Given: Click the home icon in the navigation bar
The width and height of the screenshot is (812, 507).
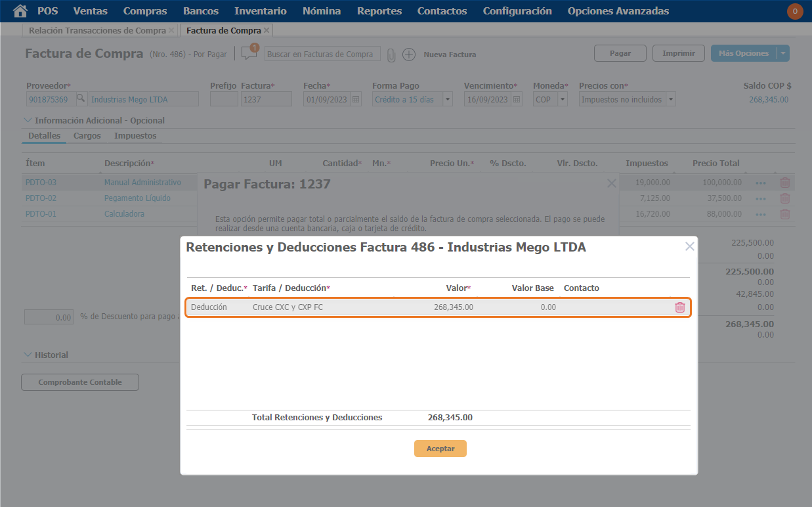Looking at the screenshot, I should pyautogui.click(x=20, y=11).
